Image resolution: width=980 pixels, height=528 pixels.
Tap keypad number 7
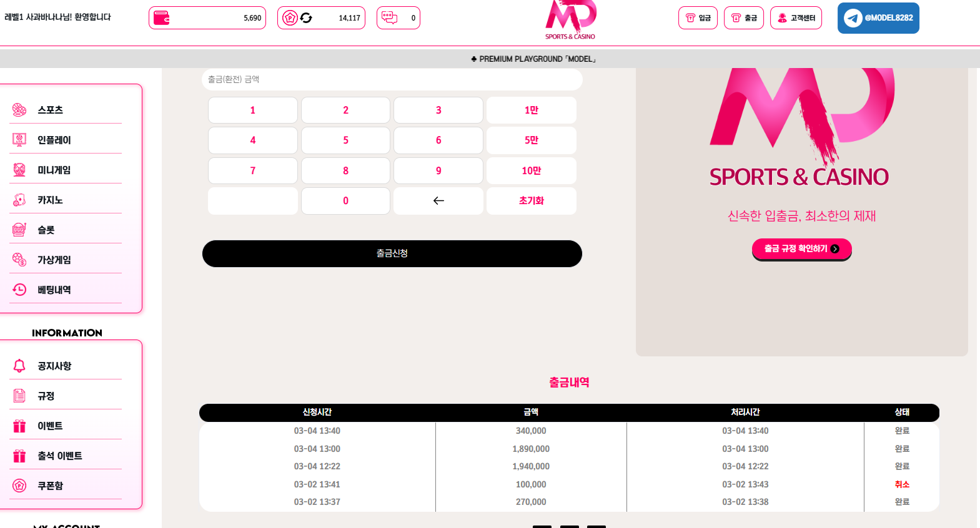pyautogui.click(x=253, y=170)
